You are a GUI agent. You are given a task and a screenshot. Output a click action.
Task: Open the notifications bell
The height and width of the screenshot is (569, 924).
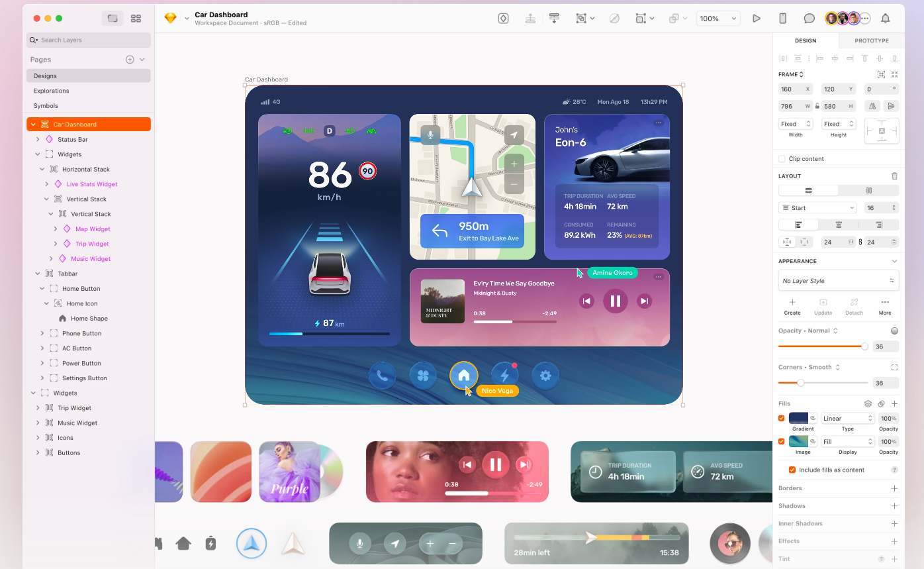coord(885,19)
